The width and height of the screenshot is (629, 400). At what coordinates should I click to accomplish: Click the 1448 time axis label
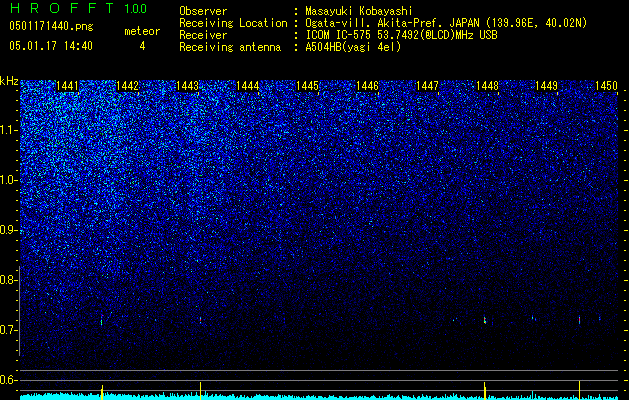[487, 86]
